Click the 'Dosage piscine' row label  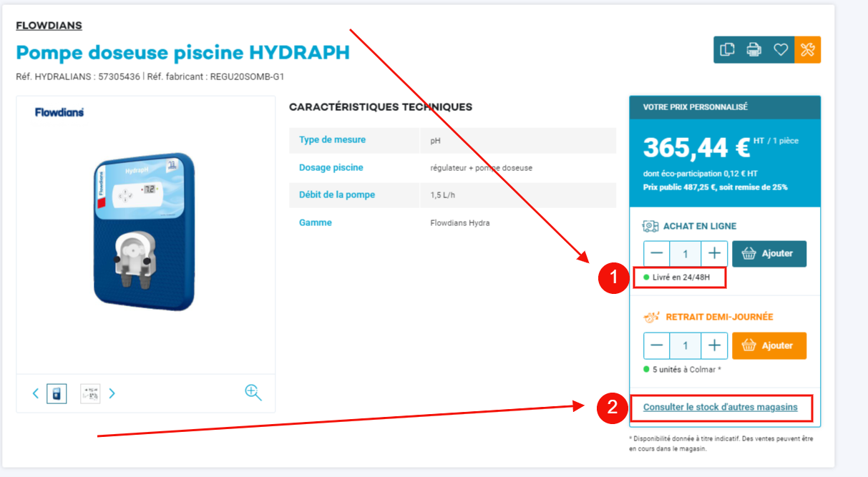coord(331,167)
